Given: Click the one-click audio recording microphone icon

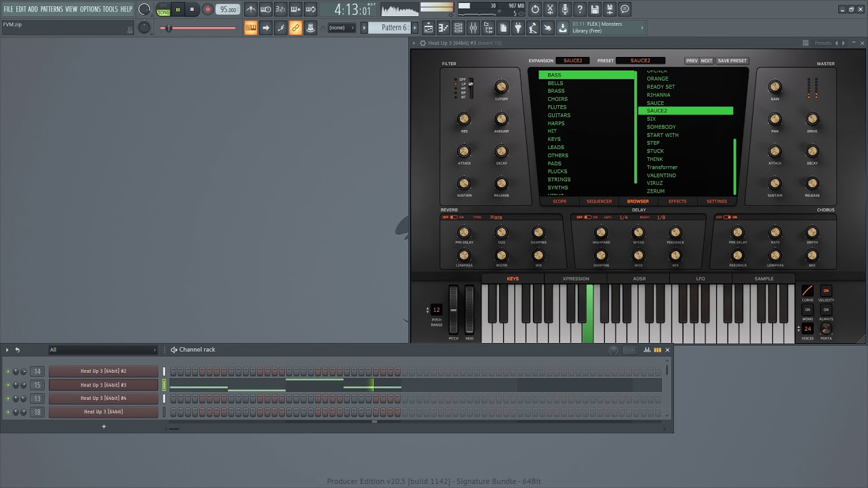Looking at the screenshot, I should [x=565, y=9].
